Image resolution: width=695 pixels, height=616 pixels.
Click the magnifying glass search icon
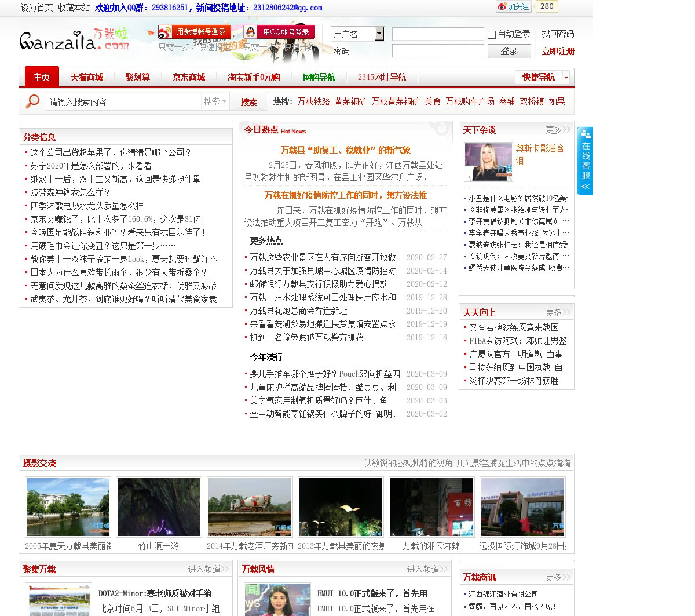[x=32, y=101]
